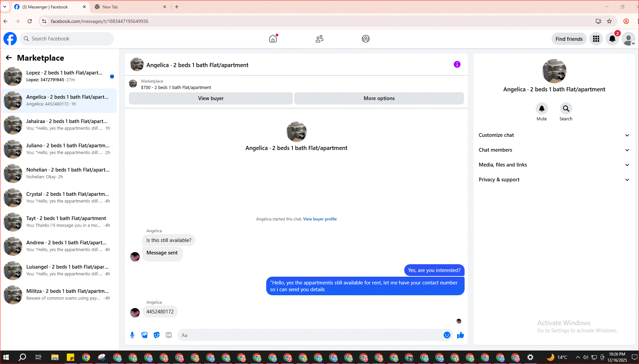Open Tayt conversation
The image size is (639, 364).
click(59, 222)
